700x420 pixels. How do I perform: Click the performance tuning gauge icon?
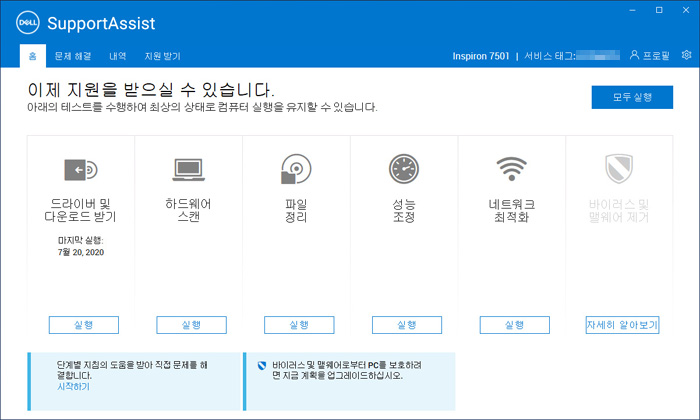[x=405, y=169]
